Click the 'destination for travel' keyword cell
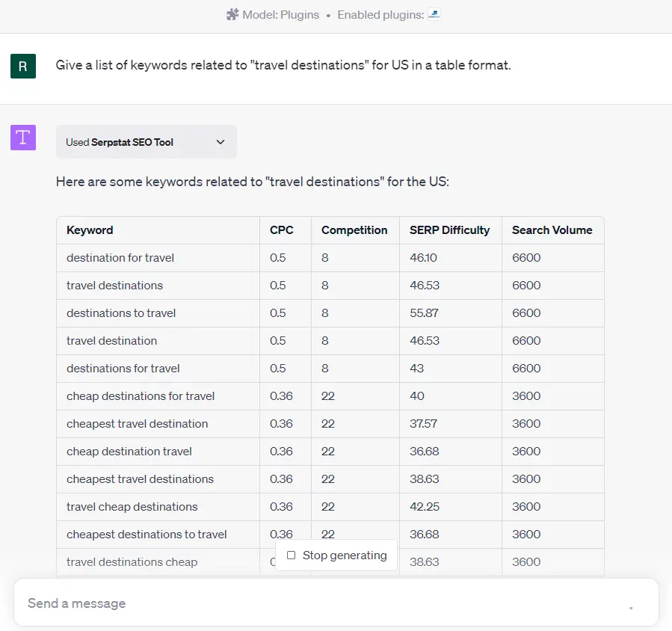 pos(120,258)
